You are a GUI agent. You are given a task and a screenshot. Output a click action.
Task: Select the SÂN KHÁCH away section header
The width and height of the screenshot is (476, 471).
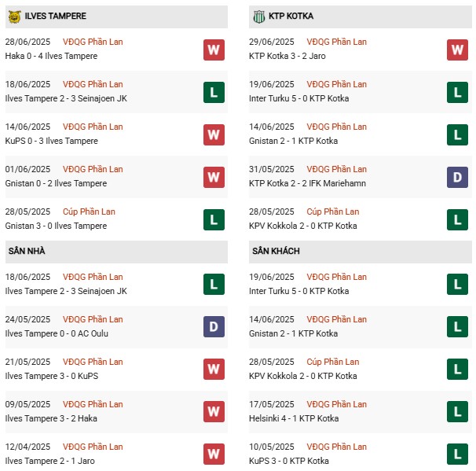pyautogui.click(x=361, y=252)
